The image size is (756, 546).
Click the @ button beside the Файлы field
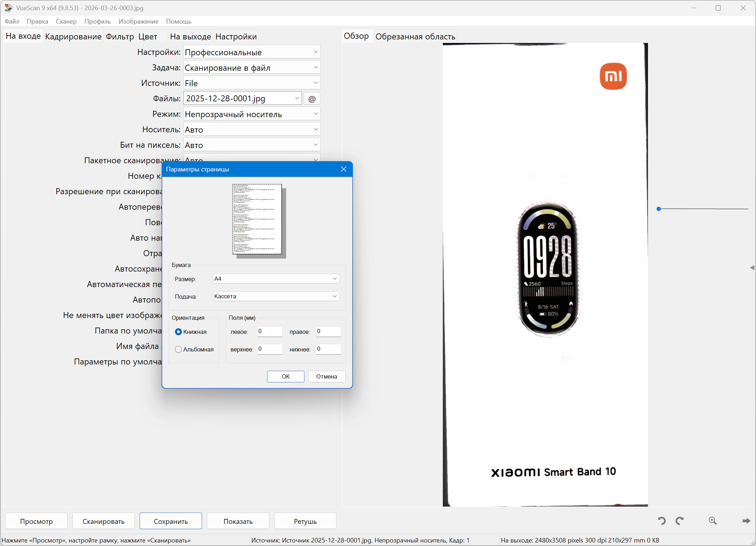coord(312,99)
